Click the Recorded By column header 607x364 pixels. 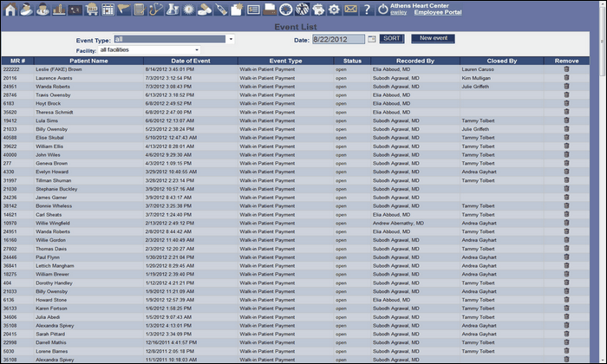(415, 61)
